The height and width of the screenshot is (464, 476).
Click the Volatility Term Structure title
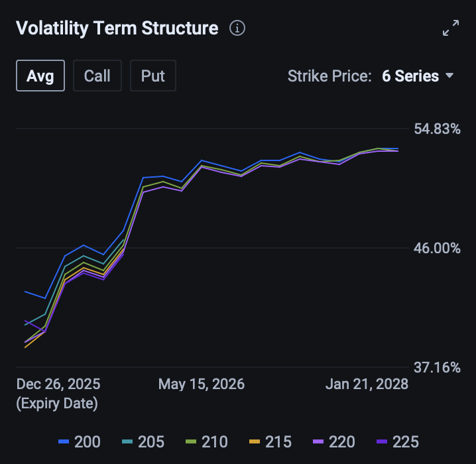(x=117, y=28)
